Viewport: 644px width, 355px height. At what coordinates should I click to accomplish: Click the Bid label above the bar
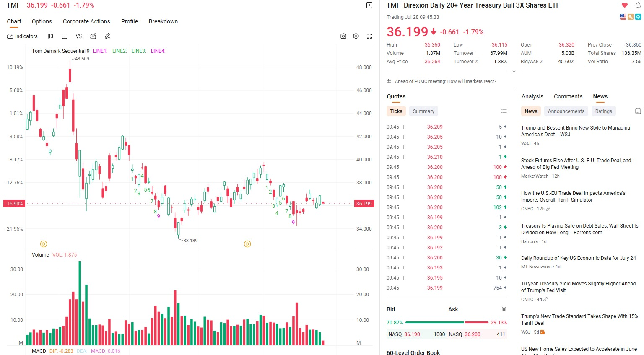click(x=391, y=309)
